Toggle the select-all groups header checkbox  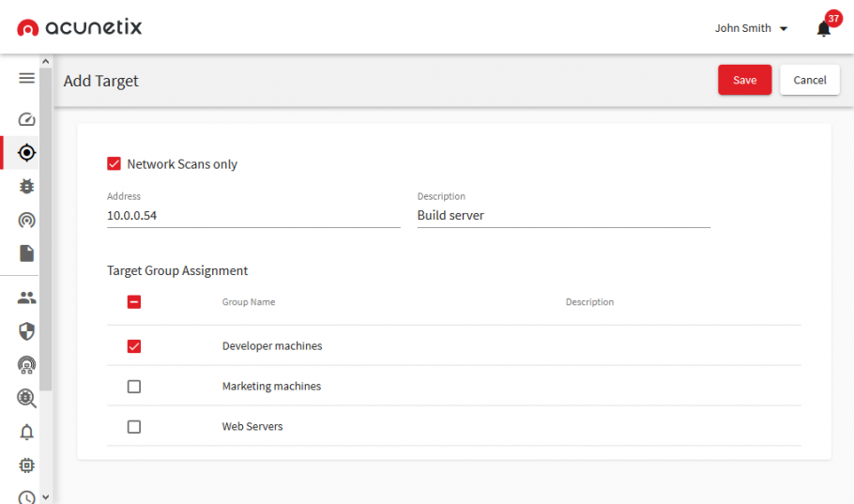(x=134, y=302)
